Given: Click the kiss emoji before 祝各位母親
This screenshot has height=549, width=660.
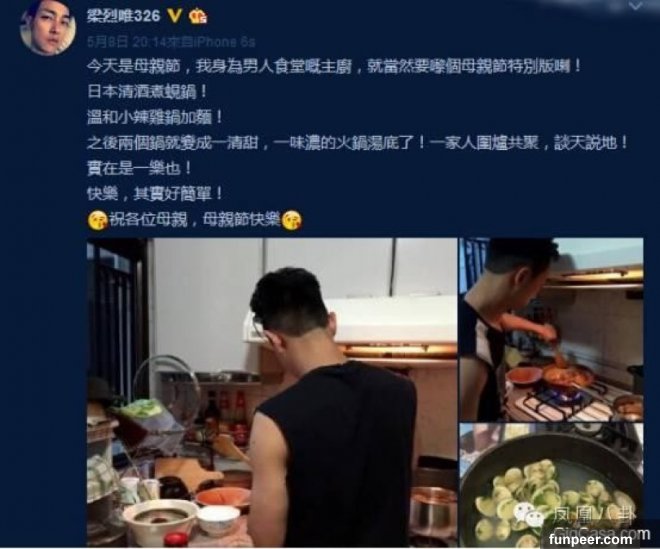Looking at the screenshot, I should (98, 220).
